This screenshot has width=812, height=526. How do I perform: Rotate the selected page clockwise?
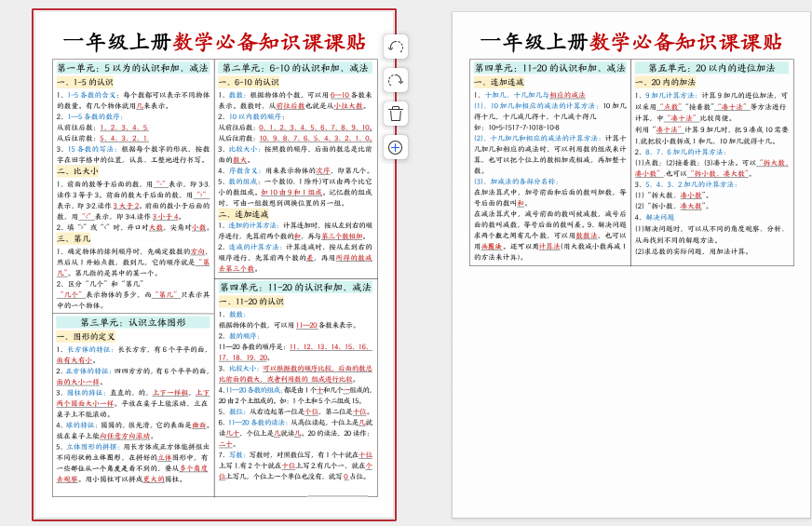395,80
